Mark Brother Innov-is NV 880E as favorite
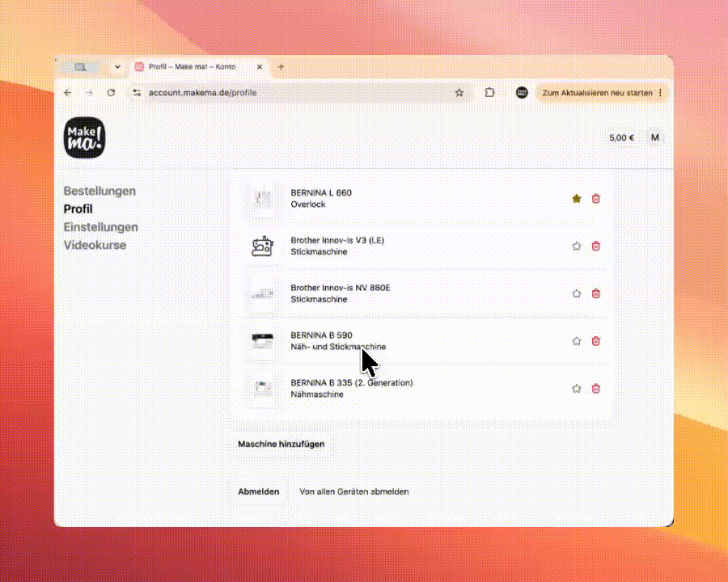 [576, 293]
